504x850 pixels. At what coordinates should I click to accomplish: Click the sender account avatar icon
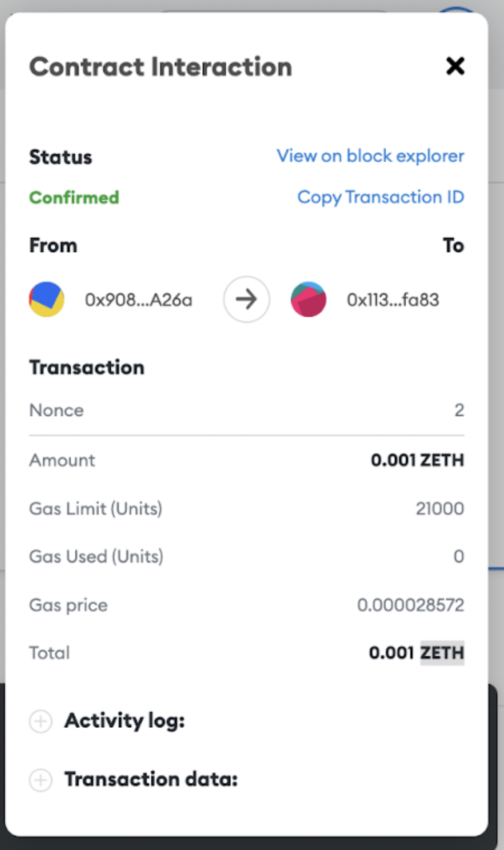click(47, 299)
